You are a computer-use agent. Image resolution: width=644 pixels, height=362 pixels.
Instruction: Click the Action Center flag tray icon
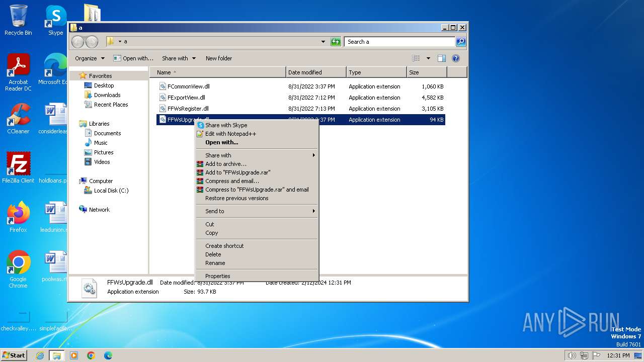coord(596,355)
